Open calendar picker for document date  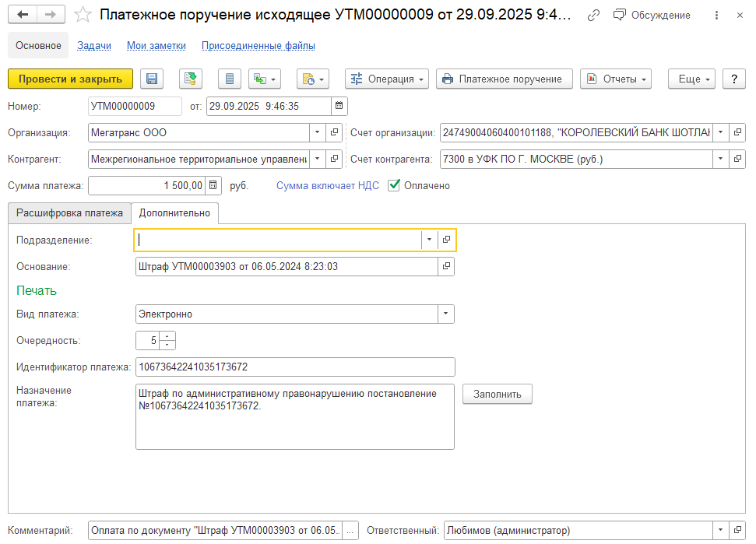pos(339,106)
